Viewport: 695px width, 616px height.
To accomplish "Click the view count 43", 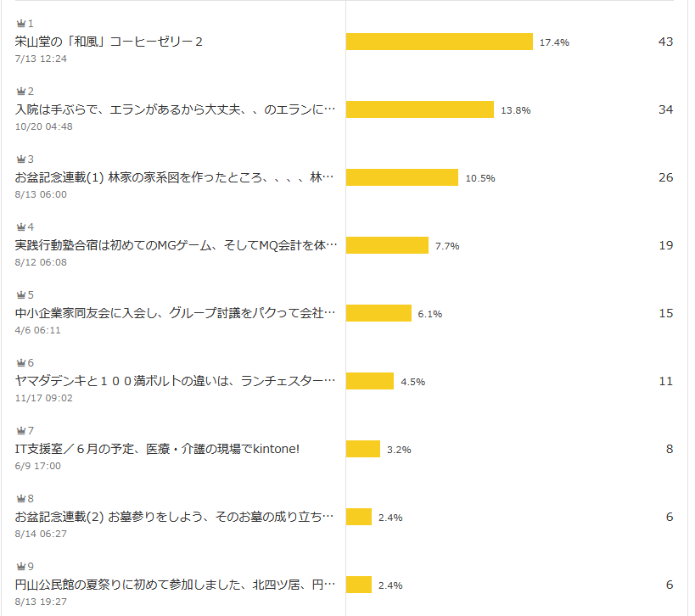I will coord(666,42).
